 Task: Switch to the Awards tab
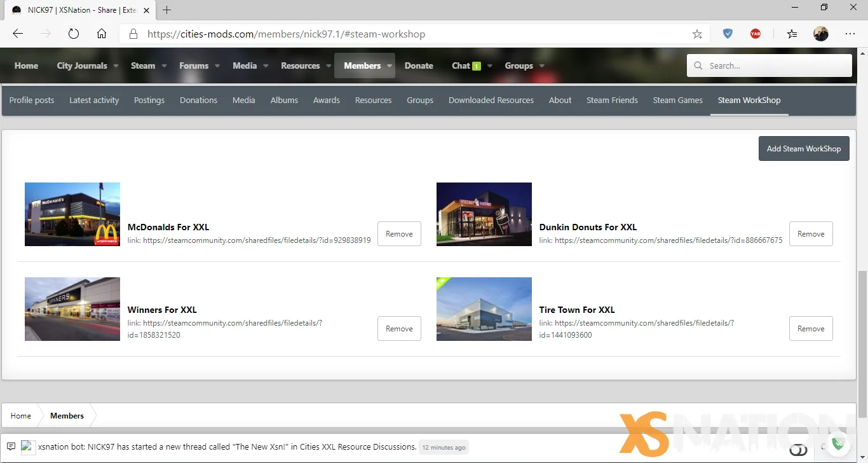[327, 100]
